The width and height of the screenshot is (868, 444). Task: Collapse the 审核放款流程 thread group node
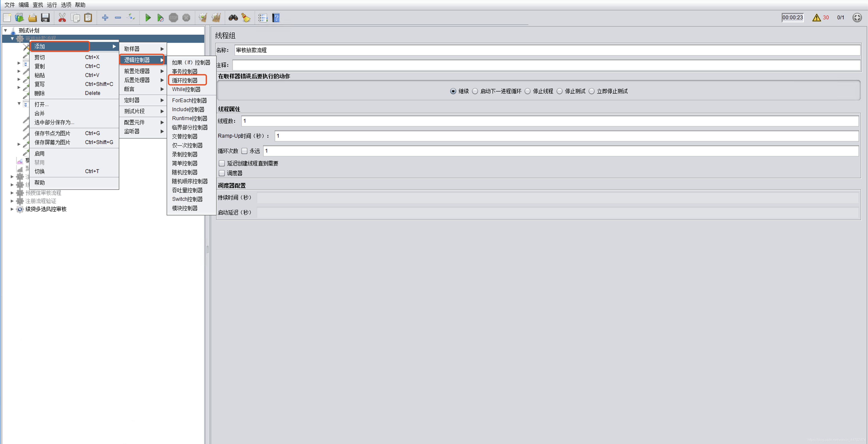[12, 38]
